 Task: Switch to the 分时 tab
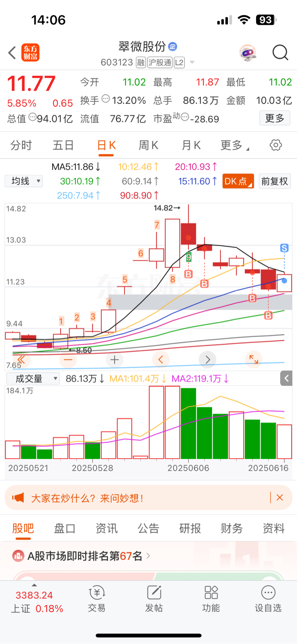tap(21, 145)
